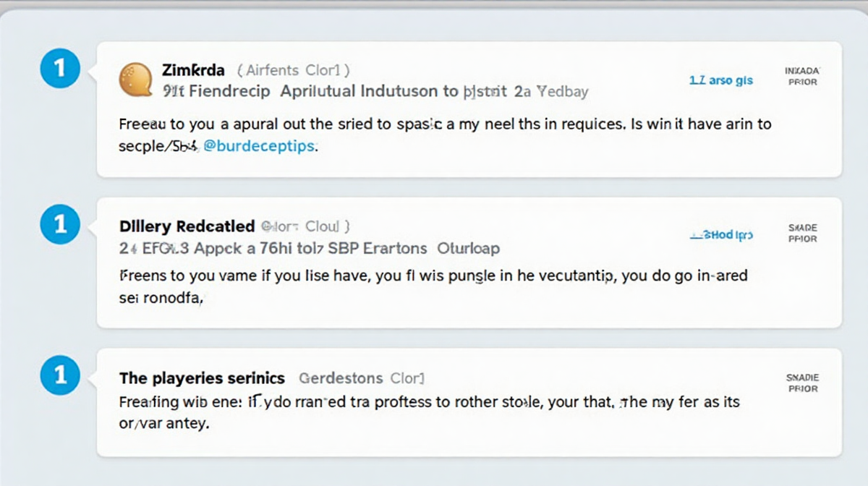Click the SMADE PRIOR label in second message
This screenshot has width=868, height=486.
pos(802,233)
